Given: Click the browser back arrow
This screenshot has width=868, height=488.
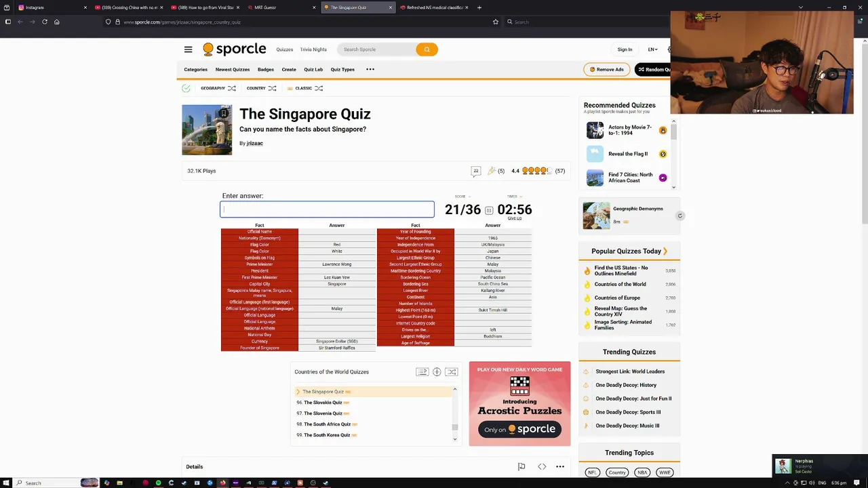Looking at the screenshot, I should [x=20, y=22].
